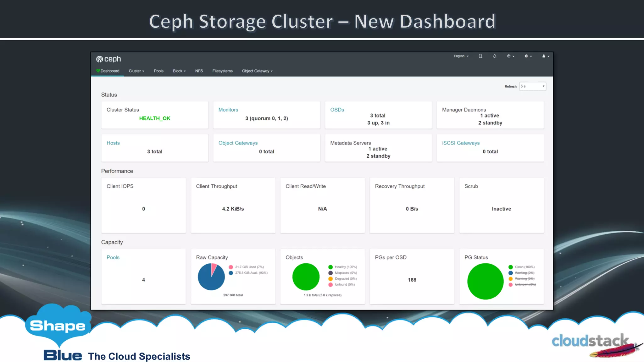Click the blue 275.3 GiB Avail legend swatch
The height and width of the screenshot is (362, 644).
231,273
